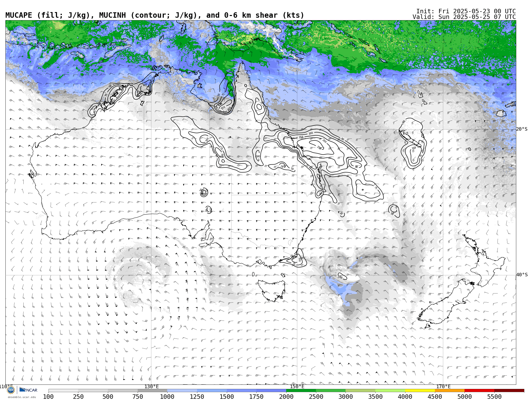Image resolution: width=532 pixels, height=400 pixels.
Task: Click the colorbar label 5500
Action: [x=494, y=397]
